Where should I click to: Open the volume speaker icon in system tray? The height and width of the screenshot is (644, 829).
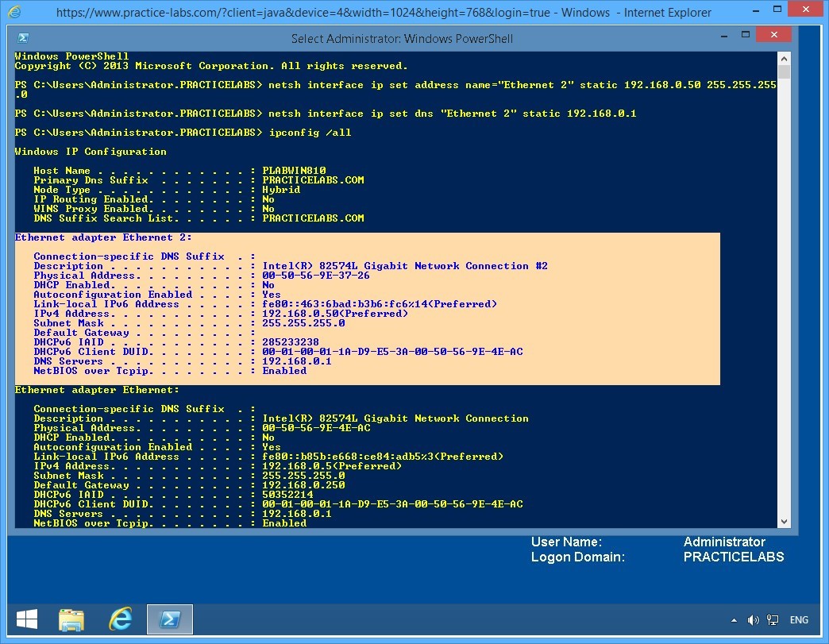(x=753, y=620)
